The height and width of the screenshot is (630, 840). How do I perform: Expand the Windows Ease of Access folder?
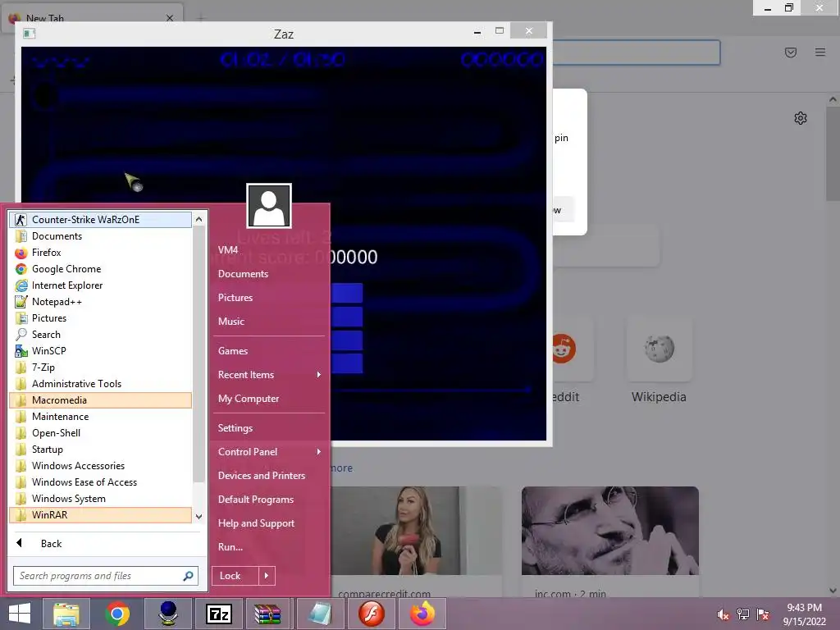[x=100, y=482]
